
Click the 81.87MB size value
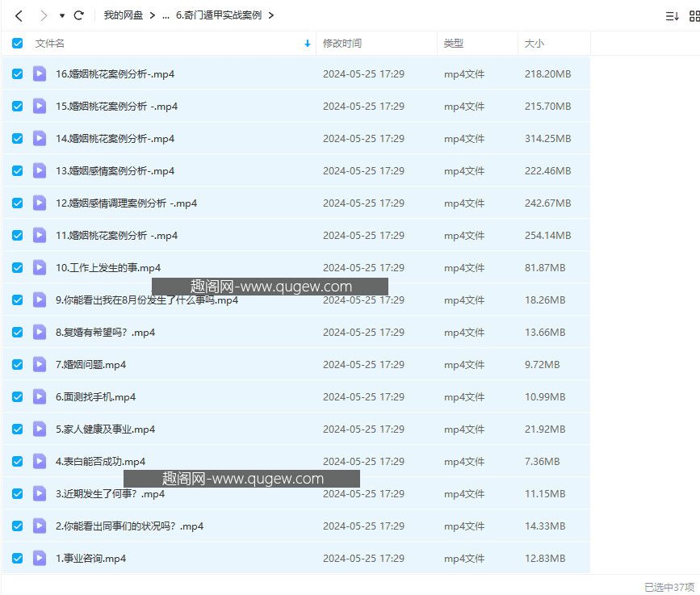pyautogui.click(x=545, y=267)
